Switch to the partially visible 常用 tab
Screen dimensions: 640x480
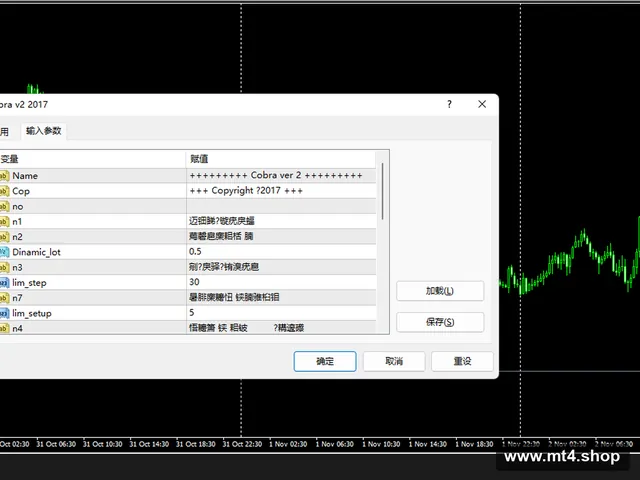[4, 131]
